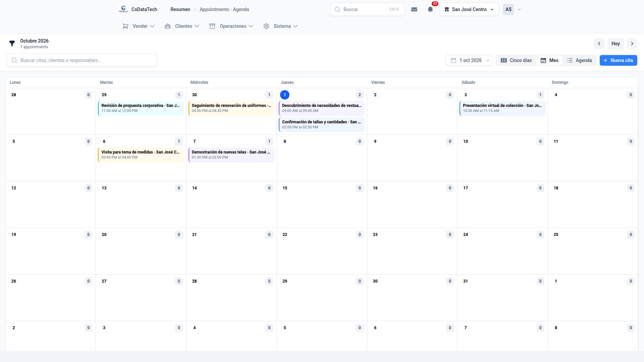Go to next month arrow
This screenshot has width=644, height=362.
coord(632,44)
